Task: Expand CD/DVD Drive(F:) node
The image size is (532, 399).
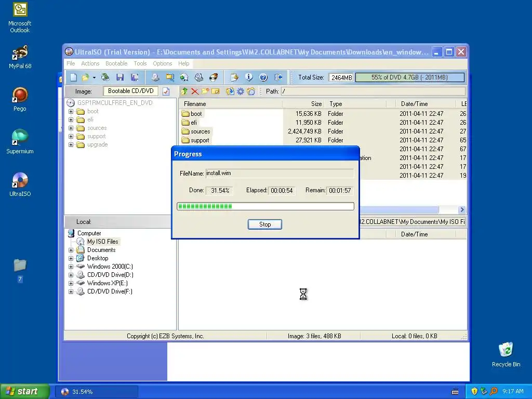Action: pyautogui.click(x=71, y=291)
